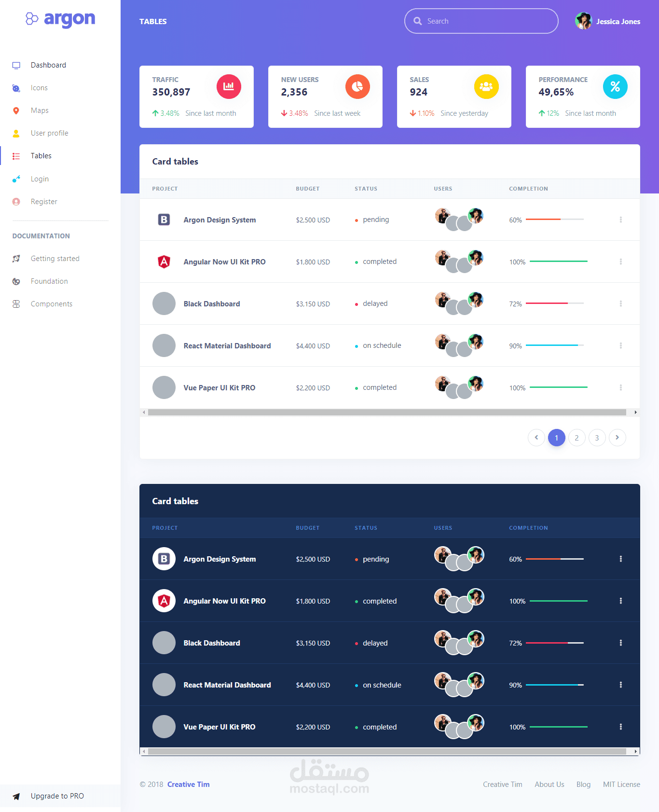Click the Upgrade to PRO paper-plane icon
Viewport: 659px width, 812px height.
16,796
